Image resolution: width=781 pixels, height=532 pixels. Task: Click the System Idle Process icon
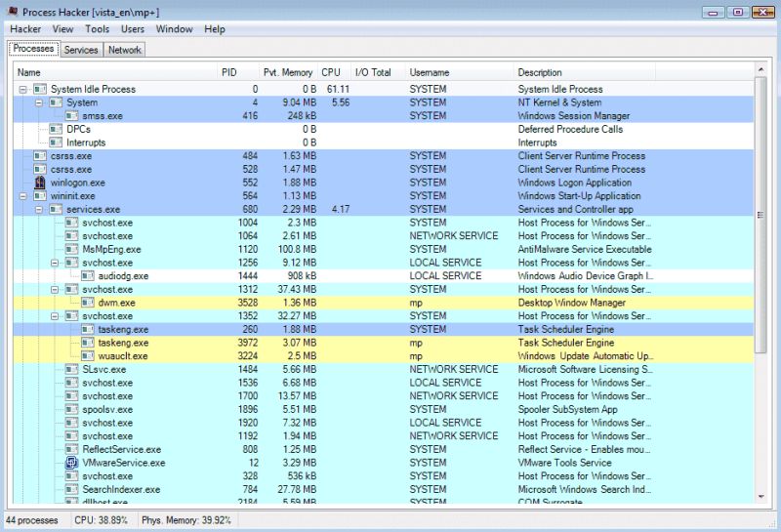(x=40, y=89)
